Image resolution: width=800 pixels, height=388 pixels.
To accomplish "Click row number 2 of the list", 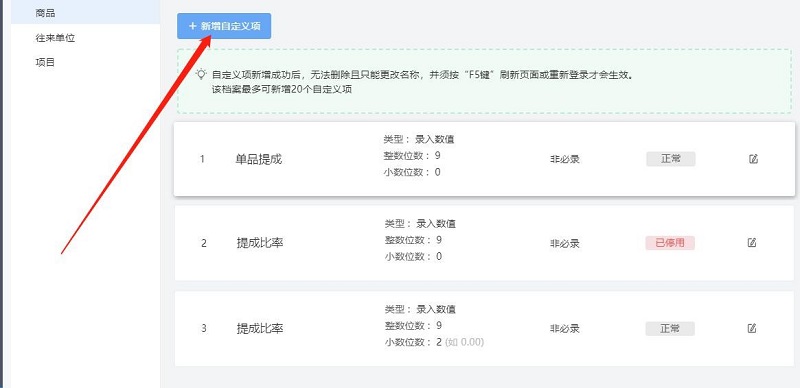I will (x=204, y=244).
